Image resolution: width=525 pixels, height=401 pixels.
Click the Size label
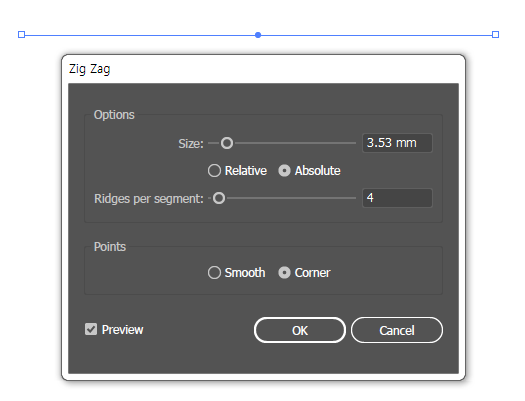[x=191, y=144]
